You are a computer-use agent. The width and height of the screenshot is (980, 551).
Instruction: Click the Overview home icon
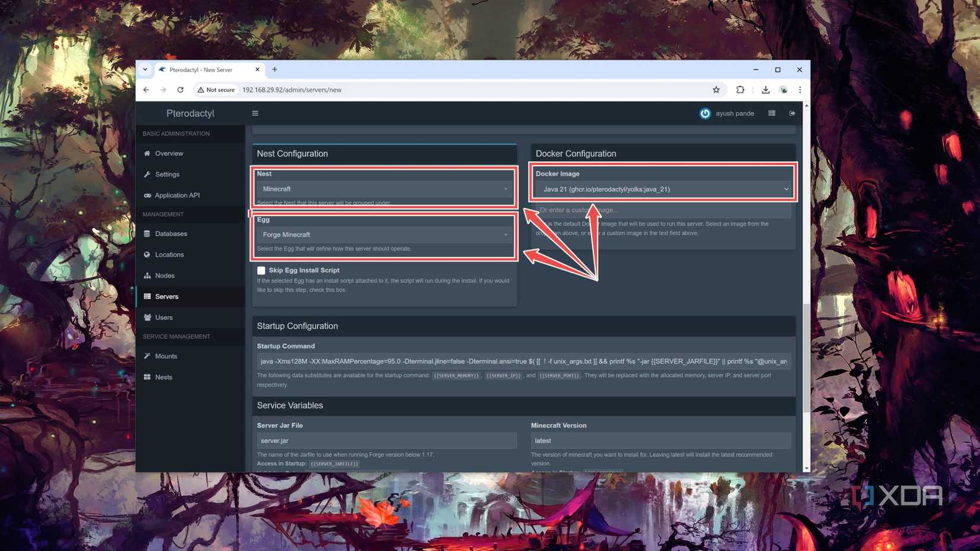(x=147, y=153)
